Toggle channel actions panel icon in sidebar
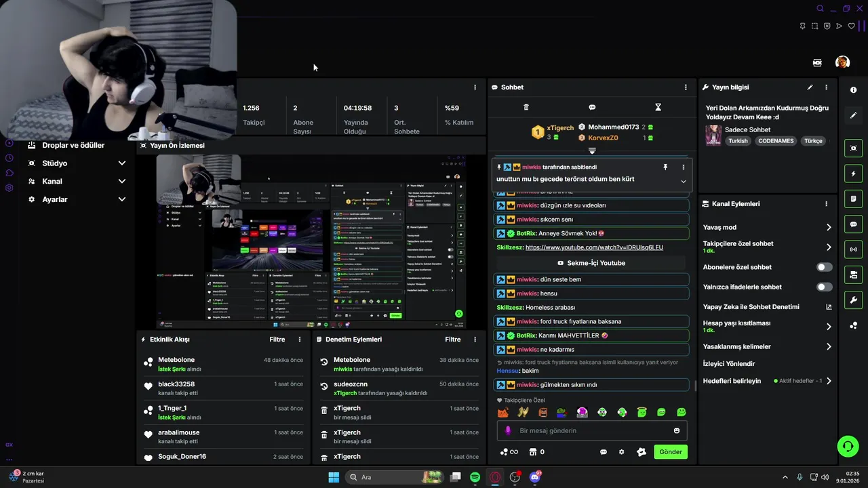Screen dimensions: 868x488 point(853,274)
